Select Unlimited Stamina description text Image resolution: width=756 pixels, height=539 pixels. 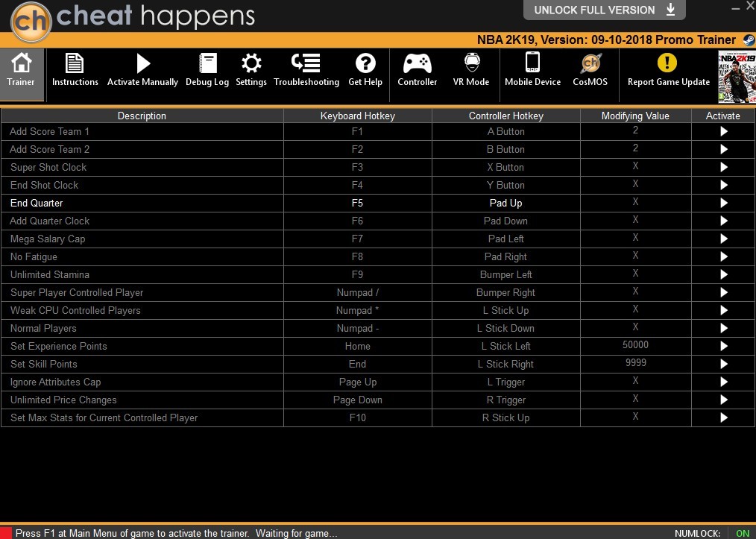[x=50, y=274]
